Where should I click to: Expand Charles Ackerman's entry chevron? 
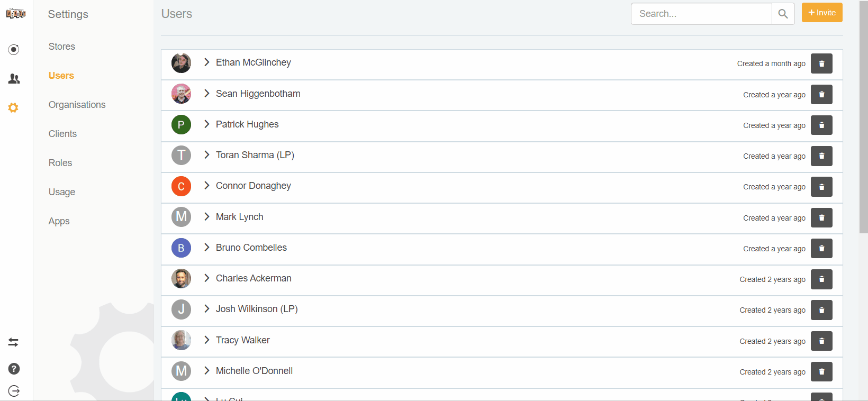point(207,278)
